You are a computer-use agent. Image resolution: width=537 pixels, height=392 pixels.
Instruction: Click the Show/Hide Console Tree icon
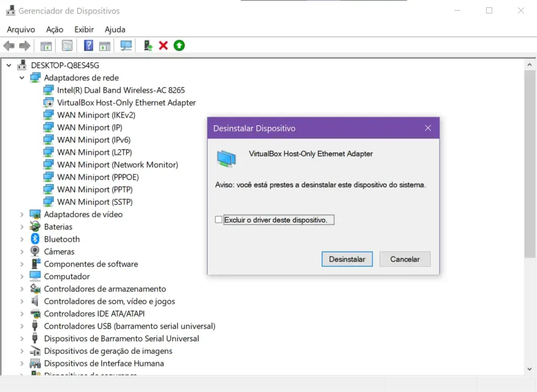[x=45, y=46]
